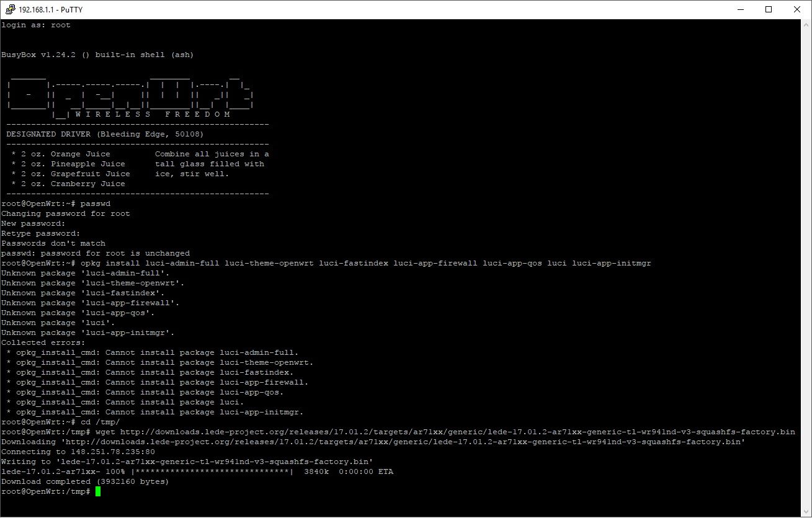The image size is (812, 518).
Task: Click "Passwords don't match" line
Action: point(53,244)
